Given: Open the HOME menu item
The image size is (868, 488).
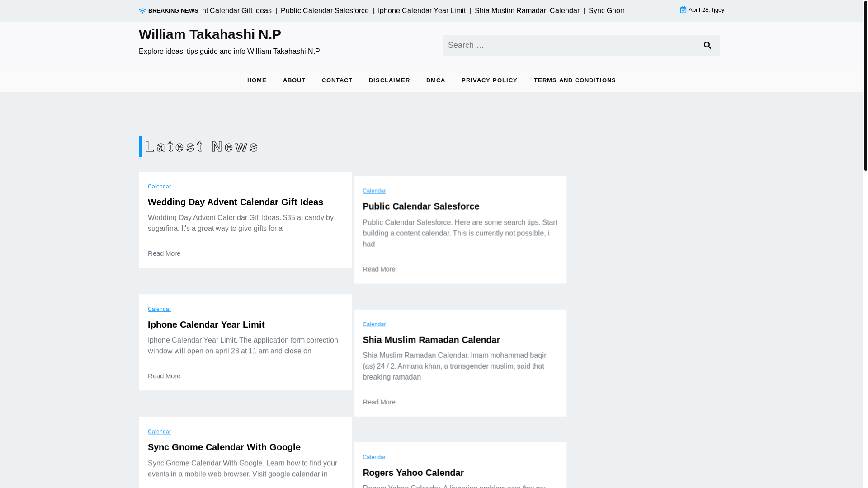Looking at the screenshot, I should (x=257, y=80).
